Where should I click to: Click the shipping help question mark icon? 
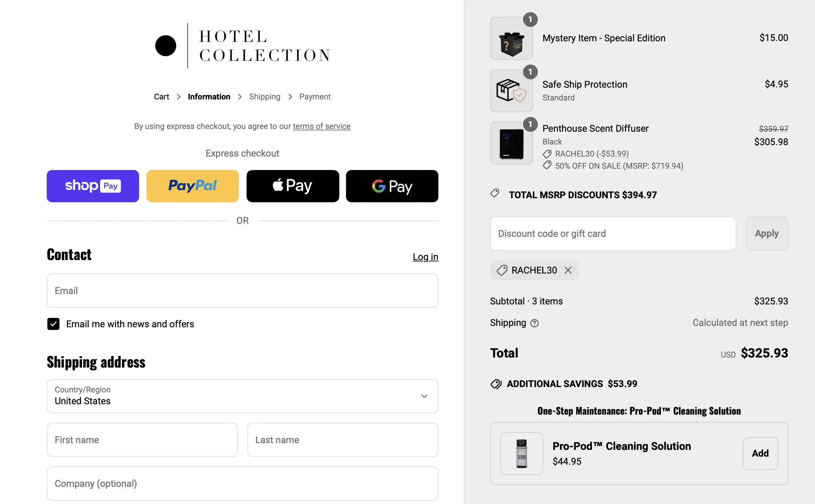[534, 323]
